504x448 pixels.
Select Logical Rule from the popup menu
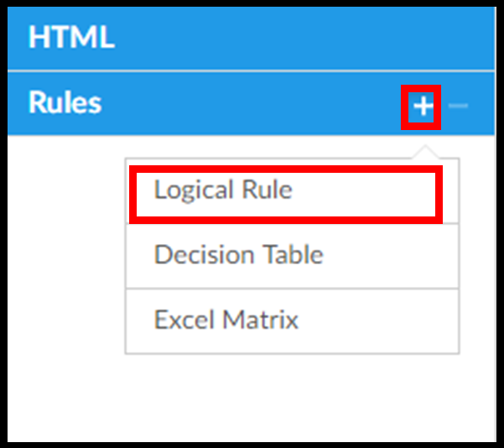point(223,190)
